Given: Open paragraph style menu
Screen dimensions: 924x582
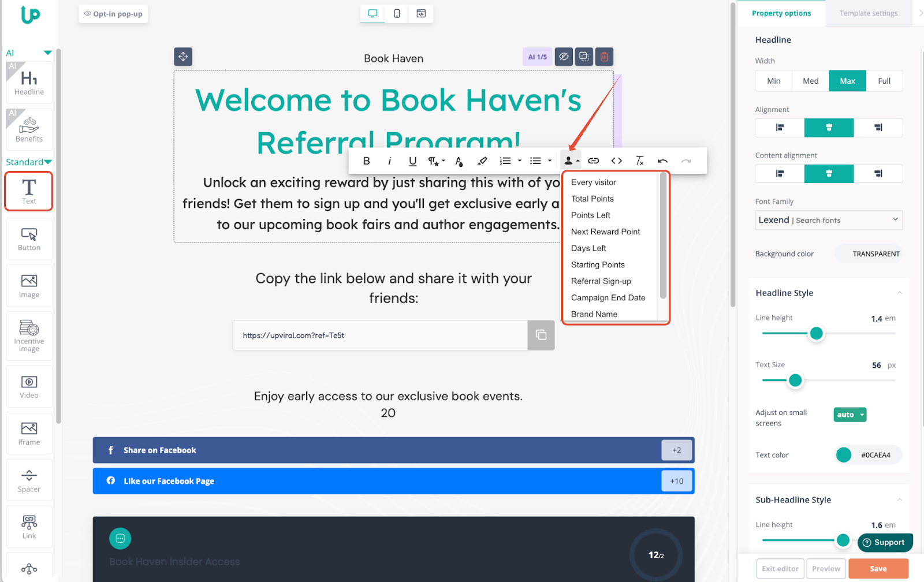Looking at the screenshot, I should click(436, 161).
